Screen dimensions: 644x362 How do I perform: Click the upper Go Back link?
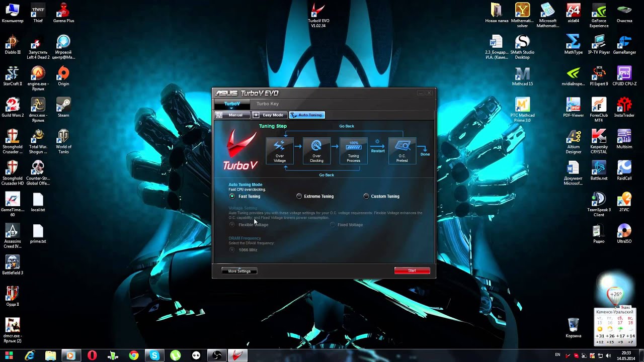pyautogui.click(x=347, y=126)
